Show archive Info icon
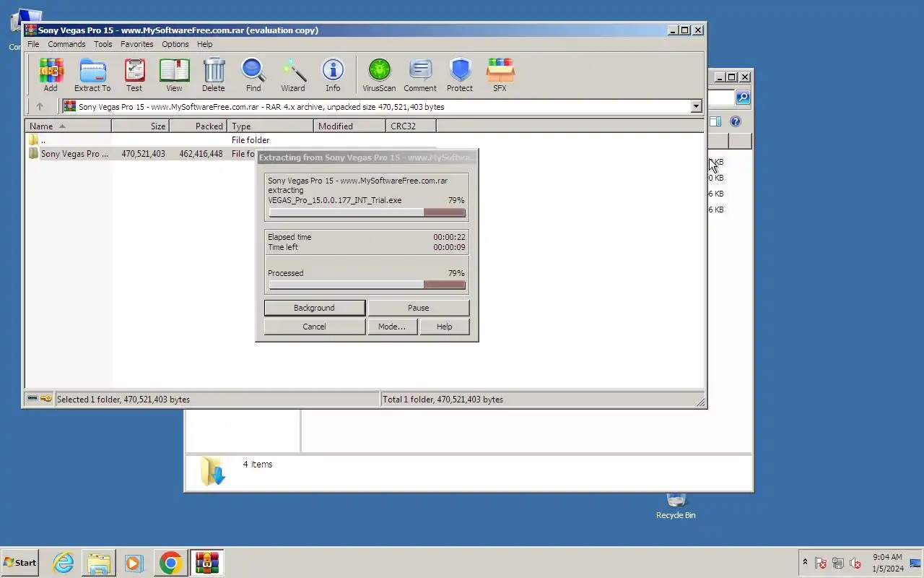Screen dimensions: 924x578 pyautogui.click(x=333, y=75)
